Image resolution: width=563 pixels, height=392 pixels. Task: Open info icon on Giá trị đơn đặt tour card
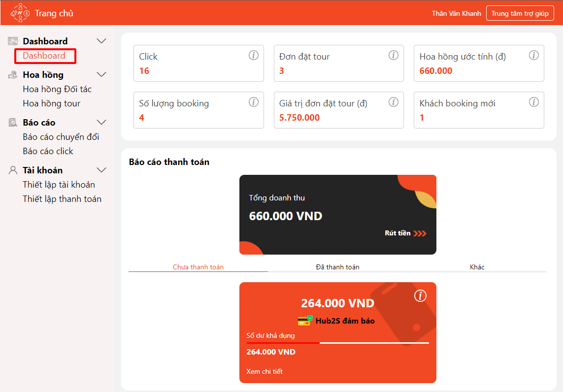tap(394, 102)
